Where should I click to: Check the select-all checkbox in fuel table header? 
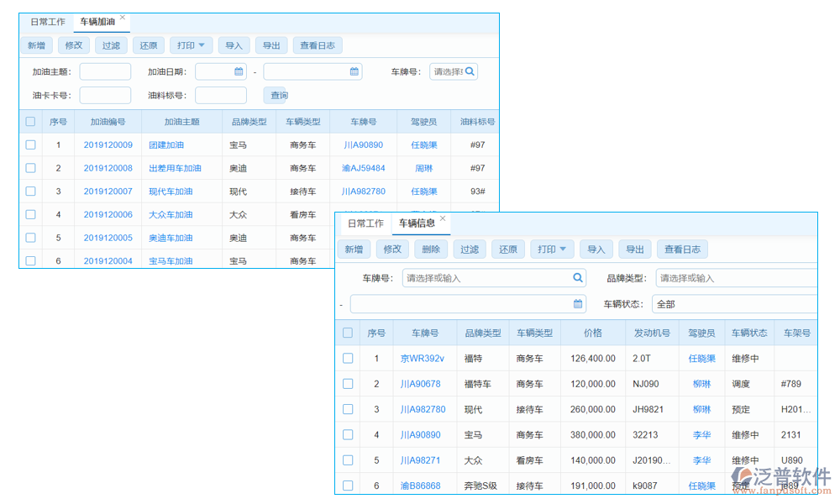30,121
